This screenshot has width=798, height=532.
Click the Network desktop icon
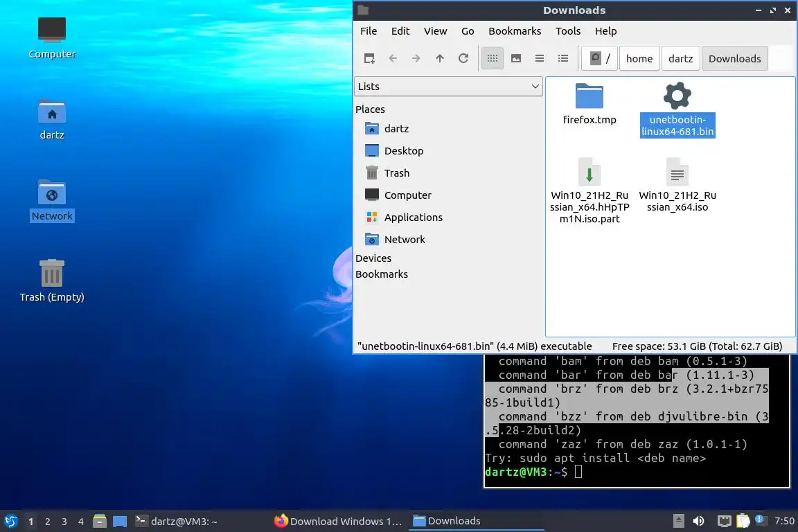point(52,201)
